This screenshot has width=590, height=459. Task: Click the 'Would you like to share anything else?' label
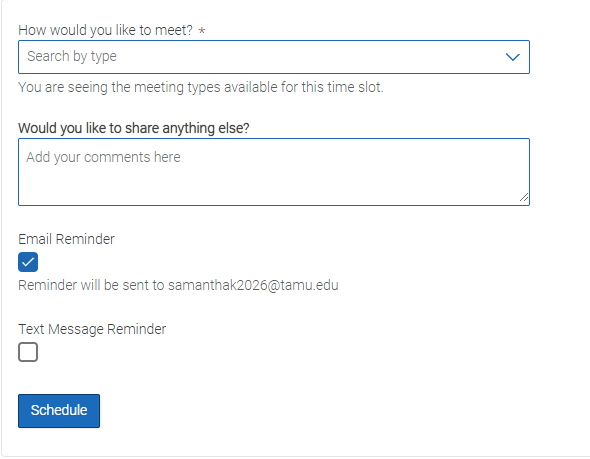(134, 128)
